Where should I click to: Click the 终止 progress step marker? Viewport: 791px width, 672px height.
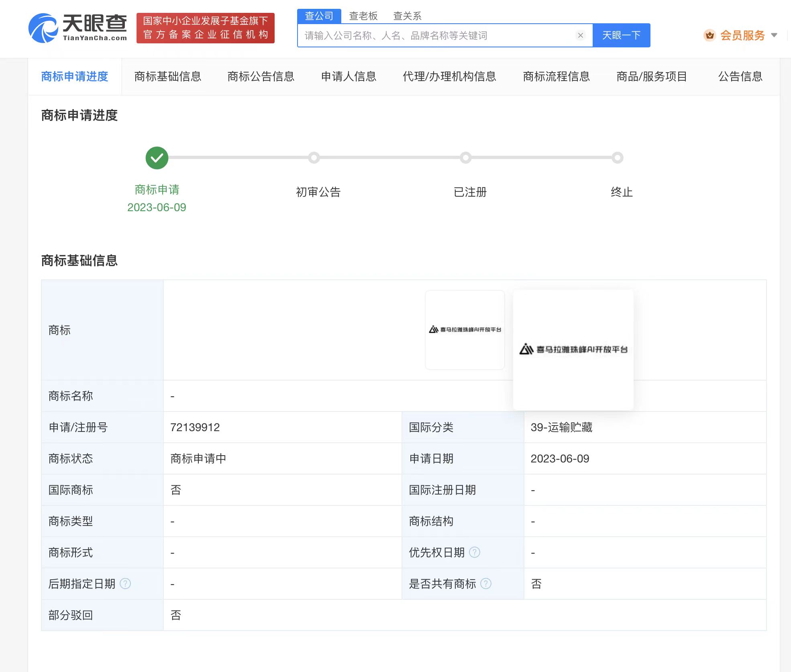pyautogui.click(x=618, y=158)
